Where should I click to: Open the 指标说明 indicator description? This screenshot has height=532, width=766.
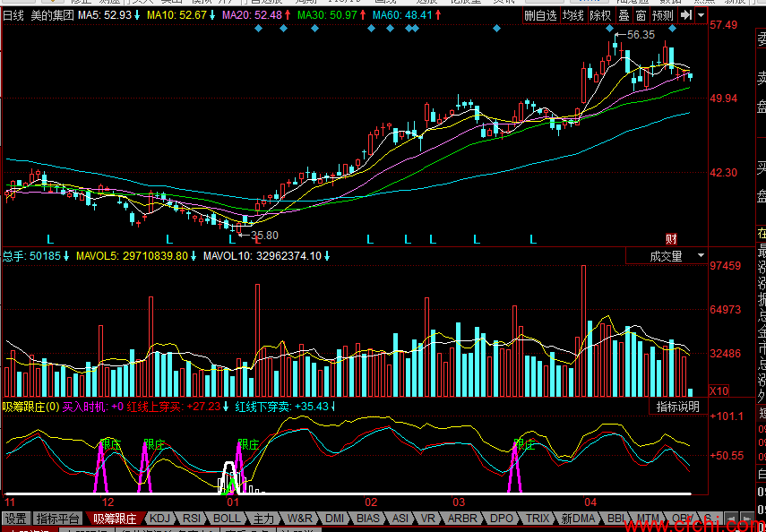(678, 407)
